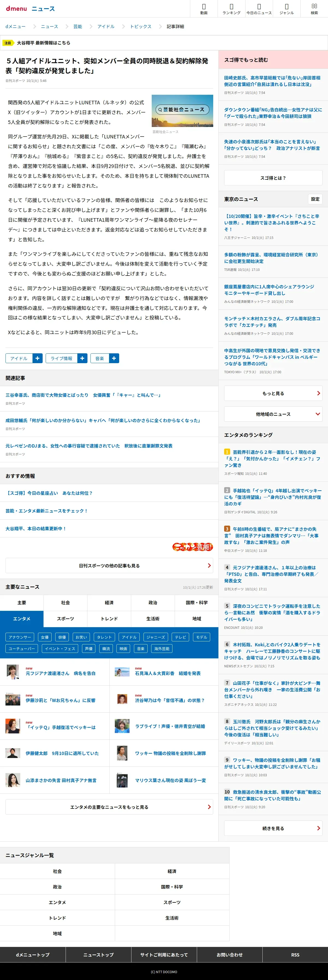Image resolution: width=328 pixels, height=980 pixels.
Task: Click 国際・科学 in ニュースジャンル一覧
Action: click(172, 887)
